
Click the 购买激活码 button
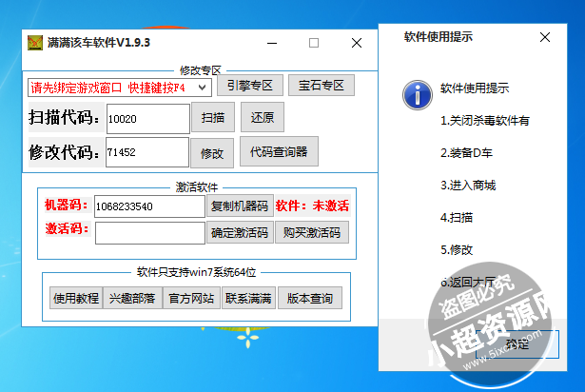coord(312,232)
